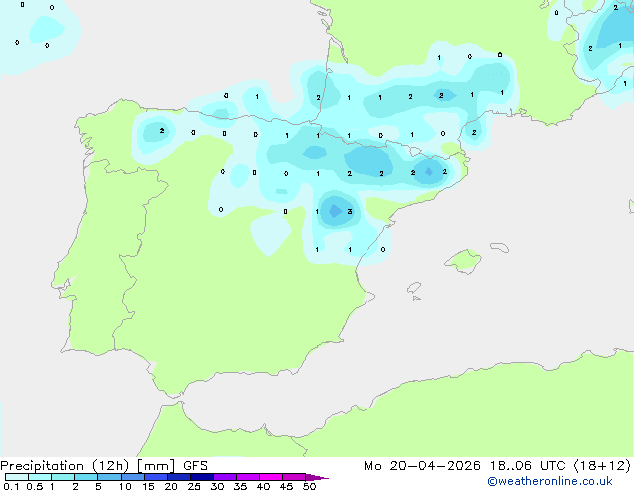Click the "Precipitation (12h) [mm] GFS" title
Viewport: 634px width, 490px height.
104,466
